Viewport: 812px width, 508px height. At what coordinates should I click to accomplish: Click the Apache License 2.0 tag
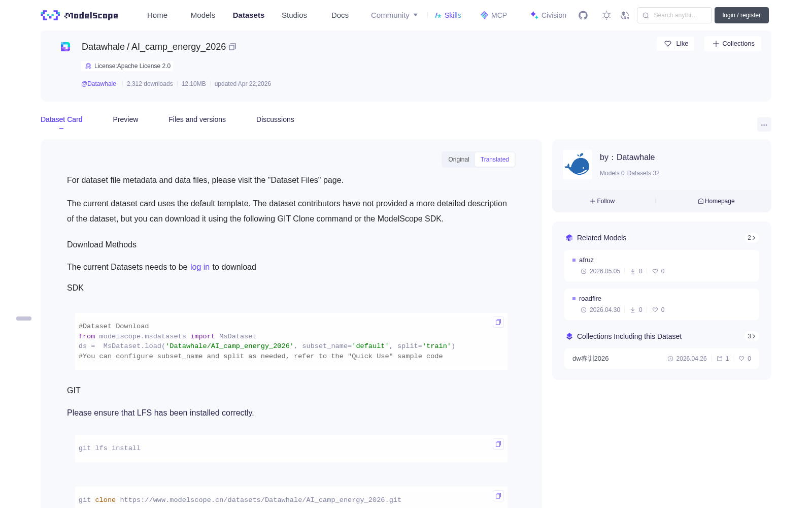127,66
